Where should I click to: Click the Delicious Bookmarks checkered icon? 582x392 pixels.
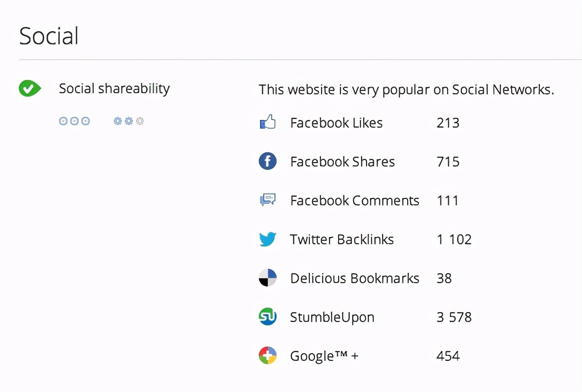click(268, 278)
